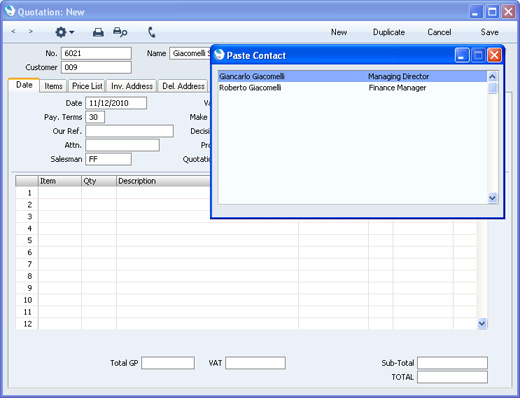The width and height of the screenshot is (520, 398).
Task: Select Roberto Giacomelli contact row
Action: pos(352,88)
